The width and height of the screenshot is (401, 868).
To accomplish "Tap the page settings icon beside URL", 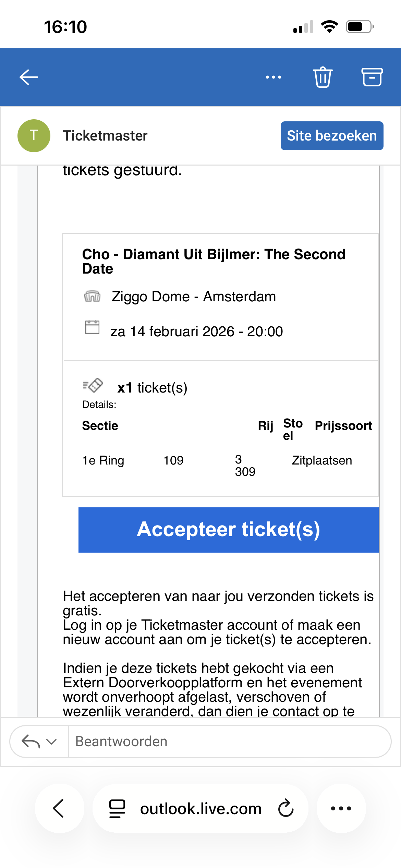I will tap(117, 808).
